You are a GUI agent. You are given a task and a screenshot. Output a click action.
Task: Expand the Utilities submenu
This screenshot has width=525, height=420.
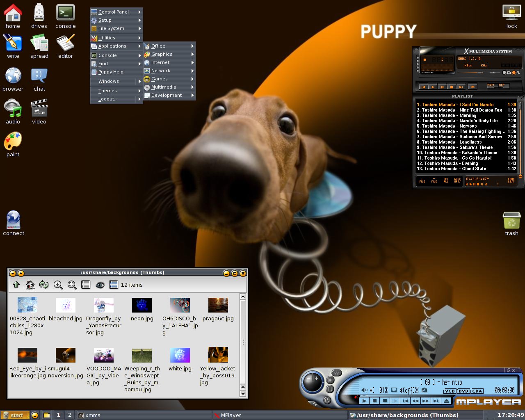pos(116,38)
